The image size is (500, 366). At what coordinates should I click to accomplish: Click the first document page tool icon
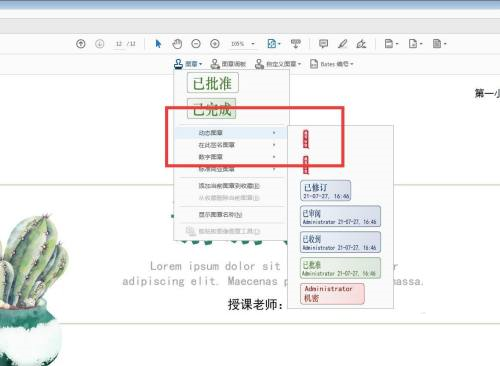click(389, 44)
